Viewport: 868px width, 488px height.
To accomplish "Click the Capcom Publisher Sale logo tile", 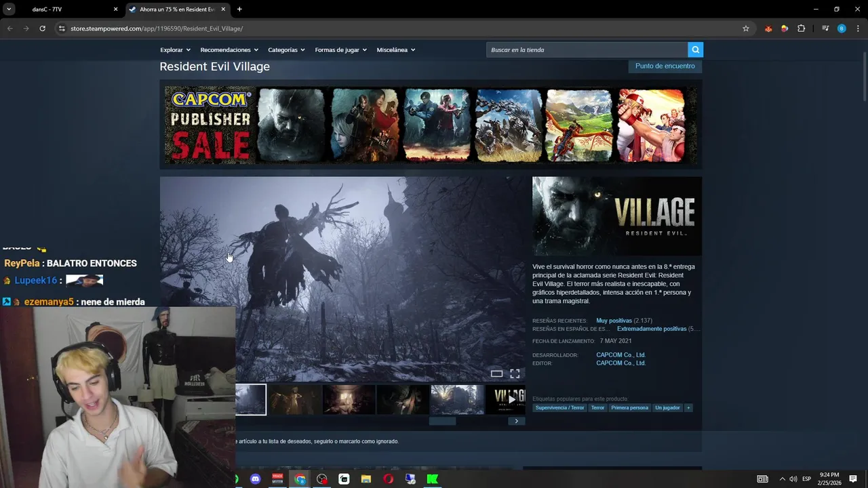I will point(210,125).
